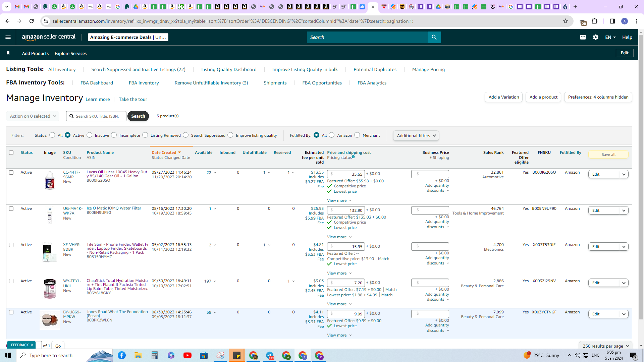Select the Inactive status filter
The image size is (644, 362).
(89, 135)
